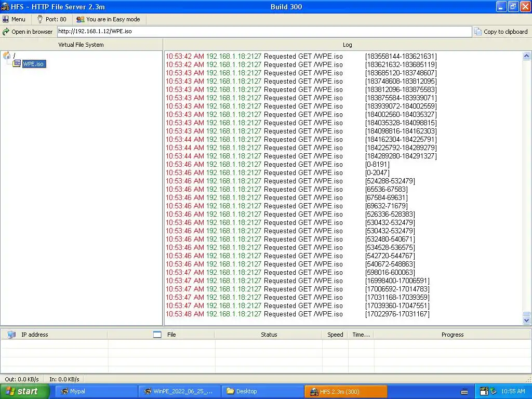Click the log scrollbar up arrow
532x399 pixels.
527,56
